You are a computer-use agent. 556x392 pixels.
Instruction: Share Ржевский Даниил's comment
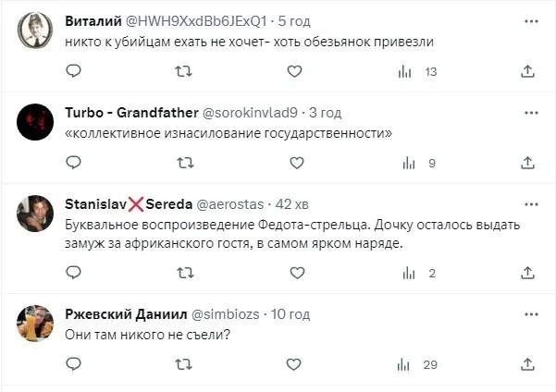coord(527,365)
